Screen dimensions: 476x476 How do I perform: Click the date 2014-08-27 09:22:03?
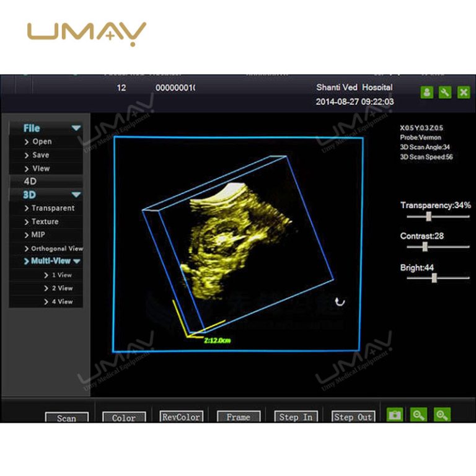tap(355, 102)
